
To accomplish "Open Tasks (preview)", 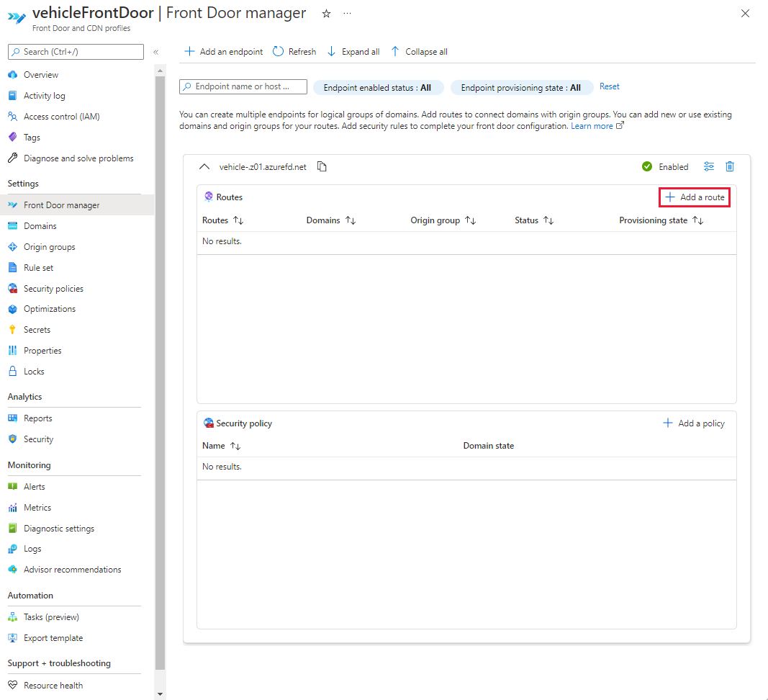I will 51,617.
